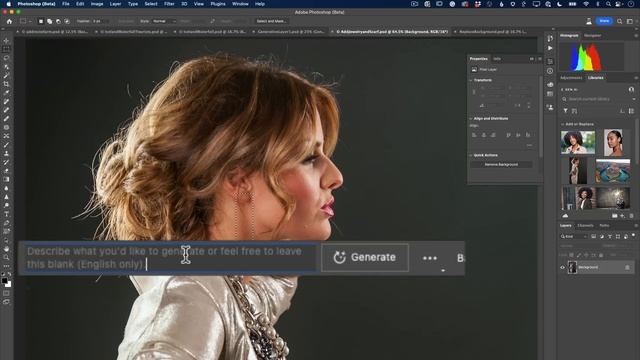The width and height of the screenshot is (640, 360).
Task: Open the Kind filter dropdown in Layers
Action: (574, 236)
